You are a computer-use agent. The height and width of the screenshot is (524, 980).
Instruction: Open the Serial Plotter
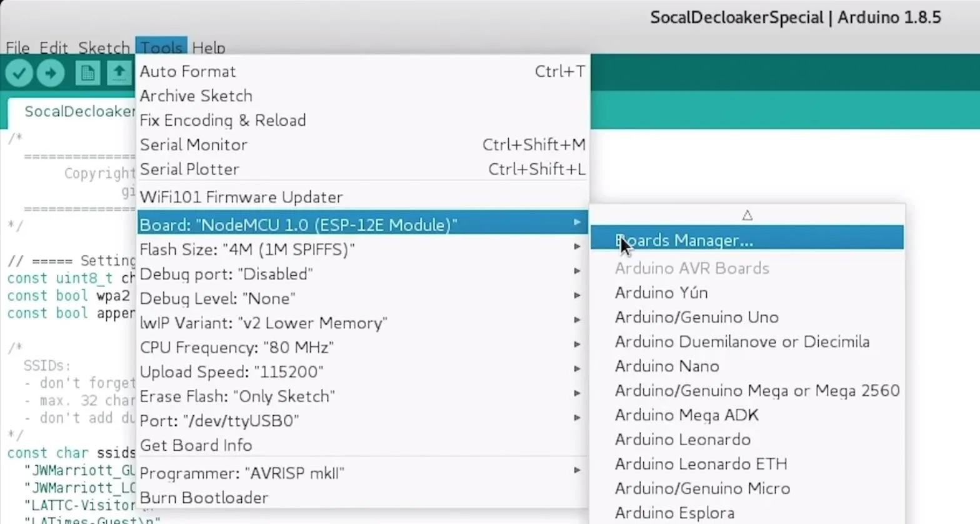pyautogui.click(x=362, y=169)
